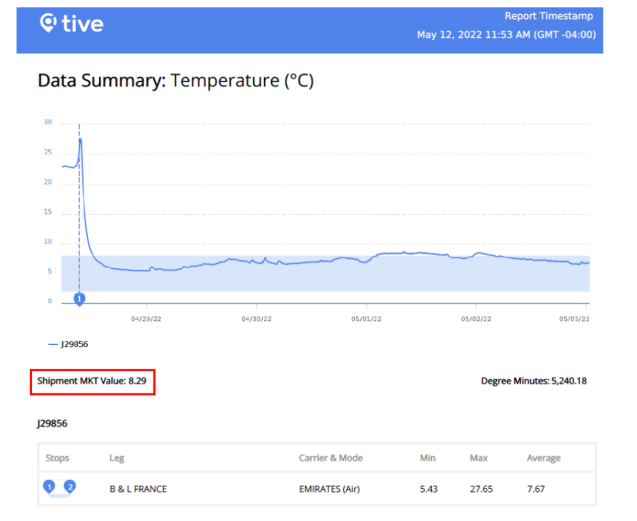The height and width of the screenshot is (521, 637).
Task: Click the 04/30/22 date on the x-axis
Action: pyautogui.click(x=257, y=319)
